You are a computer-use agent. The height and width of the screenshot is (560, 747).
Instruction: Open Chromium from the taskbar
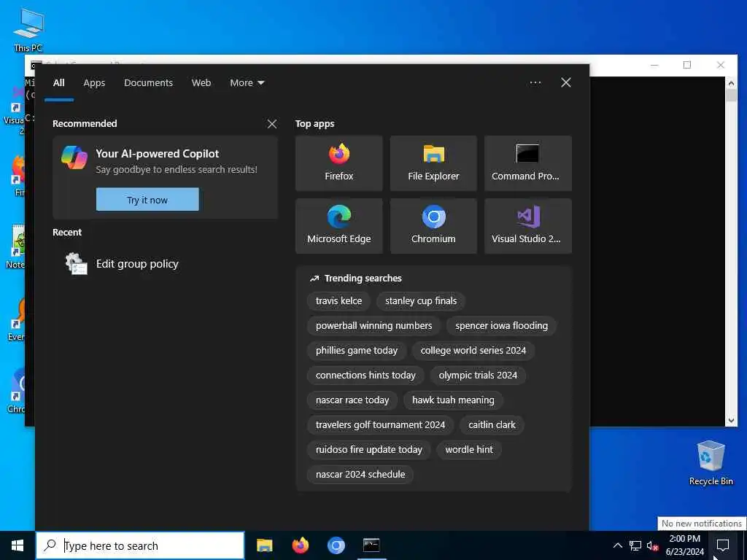point(336,545)
